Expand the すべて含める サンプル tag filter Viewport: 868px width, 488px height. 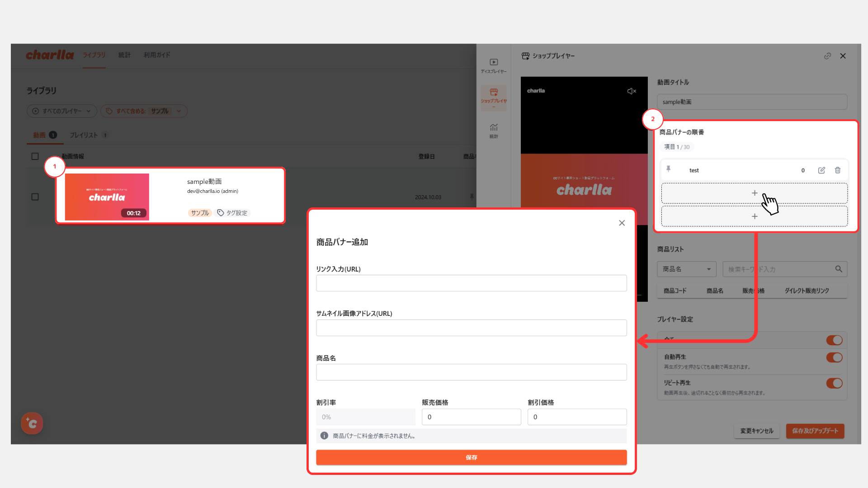tap(144, 111)
